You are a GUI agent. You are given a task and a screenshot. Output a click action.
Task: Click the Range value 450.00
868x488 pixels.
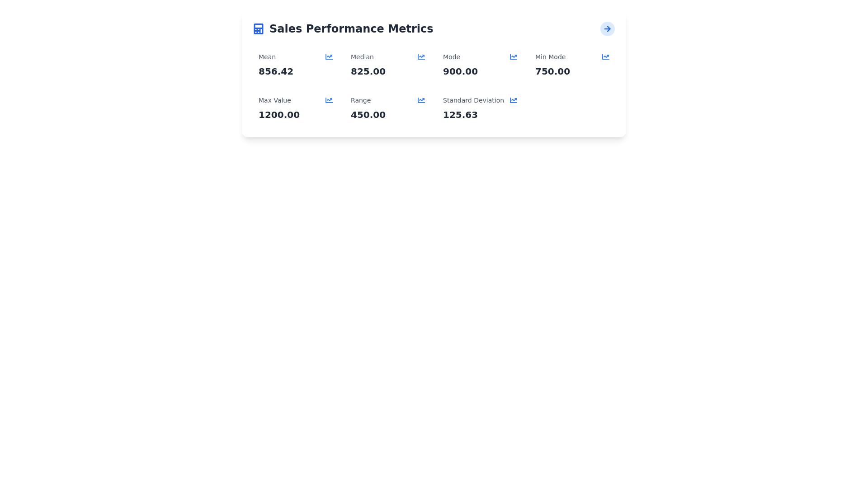368,114
